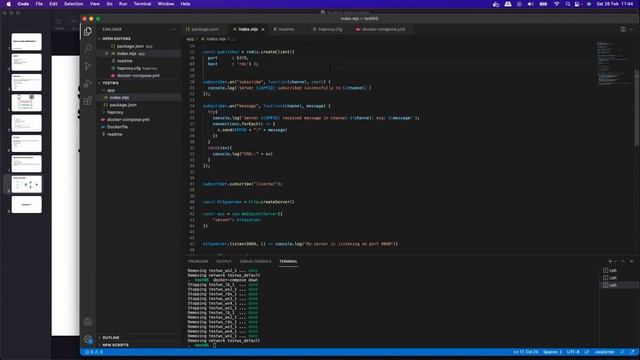Open the Search view in the activity bar
640x360 pixels.
[x=88, y=49]
